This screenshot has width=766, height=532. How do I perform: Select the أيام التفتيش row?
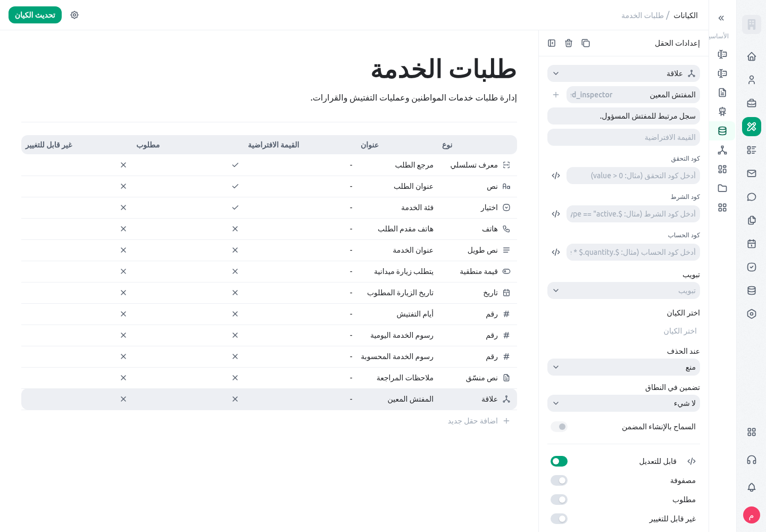(269, 314)
